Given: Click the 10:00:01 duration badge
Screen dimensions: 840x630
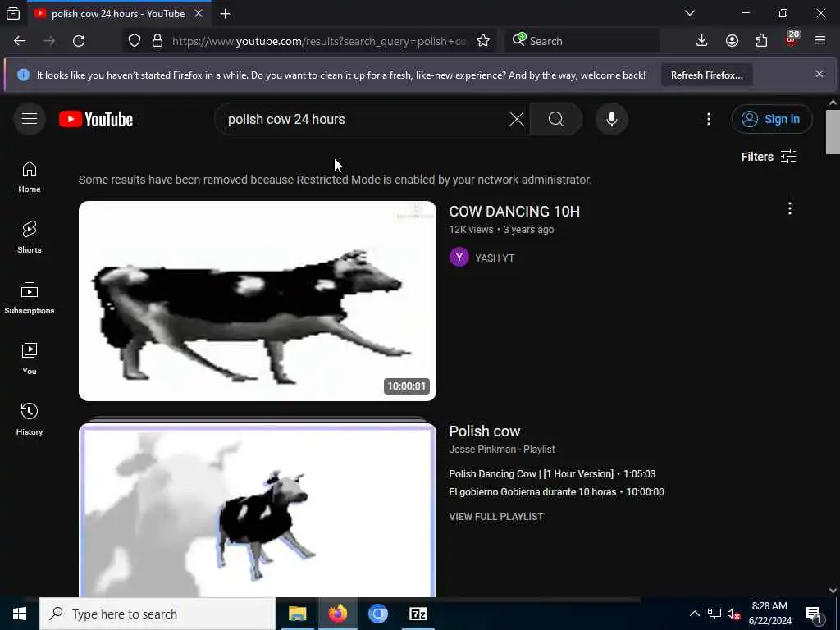Looking at the screenshot, I should [x=407, y=386].
